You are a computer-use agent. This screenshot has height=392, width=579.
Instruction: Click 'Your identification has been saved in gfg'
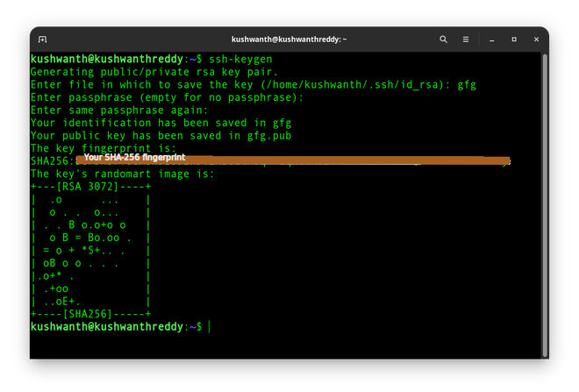pyautogui.click(x=161, y=123)
